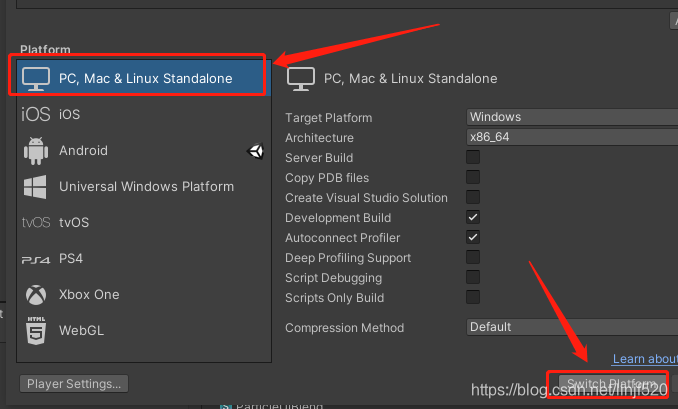The width and height of the screenshot is (678, 409).
Task: Select the Android platform label
Action: click(x=83, y=150)
